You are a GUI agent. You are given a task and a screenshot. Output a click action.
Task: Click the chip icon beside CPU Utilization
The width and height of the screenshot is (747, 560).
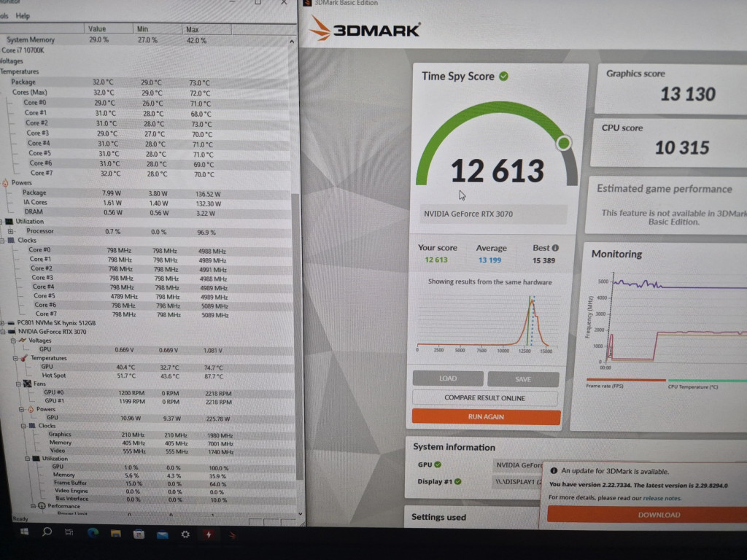9,222
